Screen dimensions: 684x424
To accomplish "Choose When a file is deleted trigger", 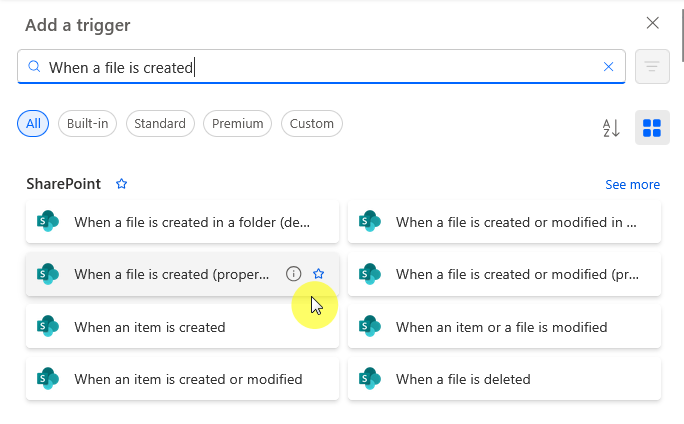I will (x=504, y=379).
